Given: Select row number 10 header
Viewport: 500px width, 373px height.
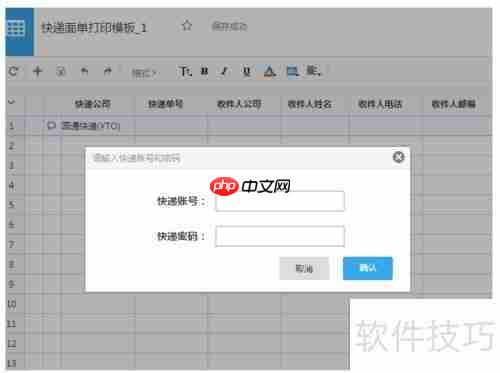Looking at the screenshot, I should pos(11,304).
